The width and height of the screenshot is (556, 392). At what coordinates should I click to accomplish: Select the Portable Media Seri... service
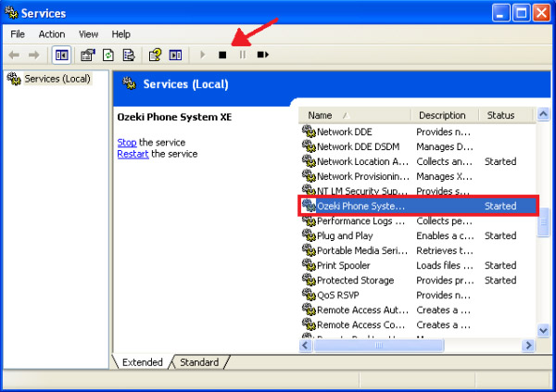[x=418, y=251]
